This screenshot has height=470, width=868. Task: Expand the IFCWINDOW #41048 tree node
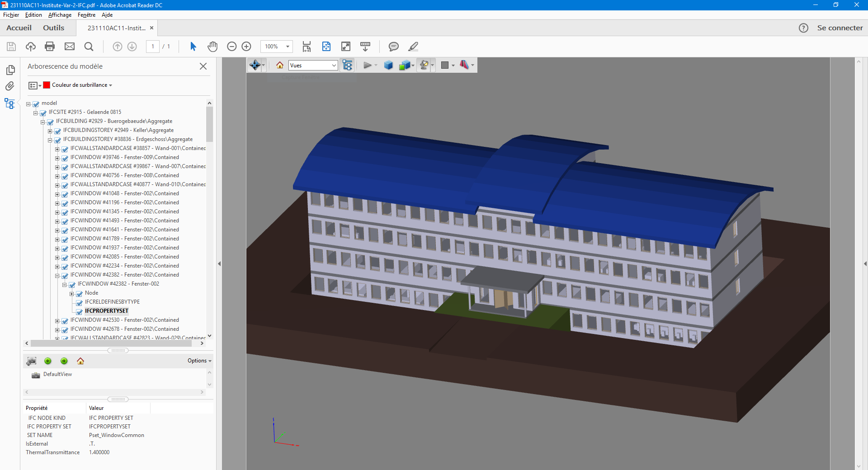[57, 194]
